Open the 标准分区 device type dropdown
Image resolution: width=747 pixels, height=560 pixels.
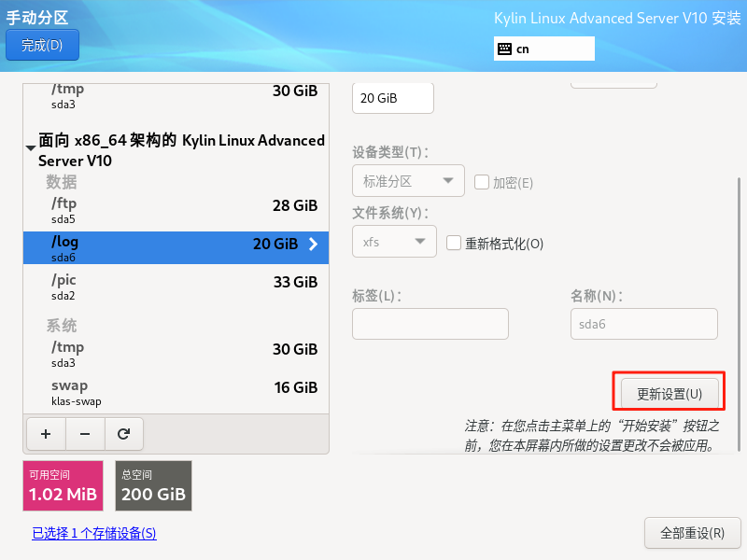[408, 180]
